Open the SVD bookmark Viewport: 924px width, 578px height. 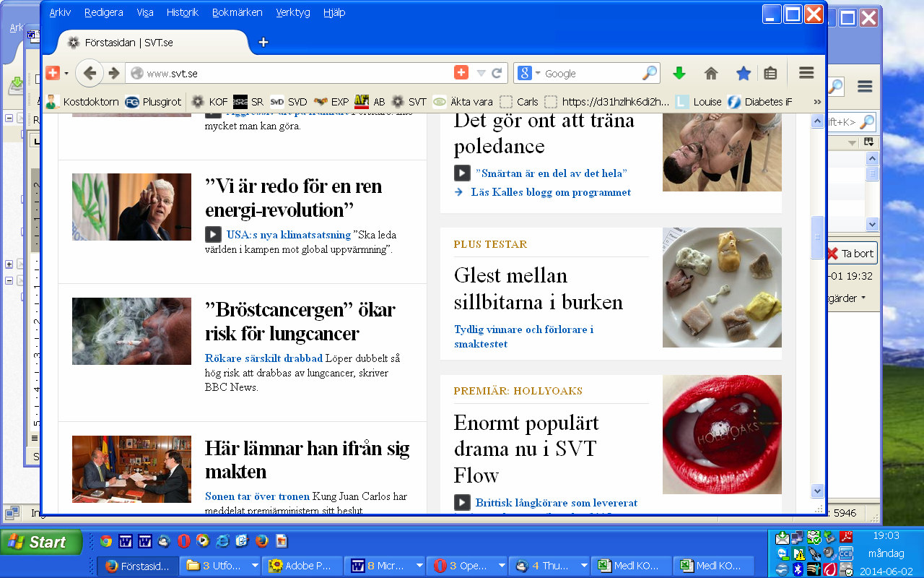pyautogui.click(x=289, y=102)
